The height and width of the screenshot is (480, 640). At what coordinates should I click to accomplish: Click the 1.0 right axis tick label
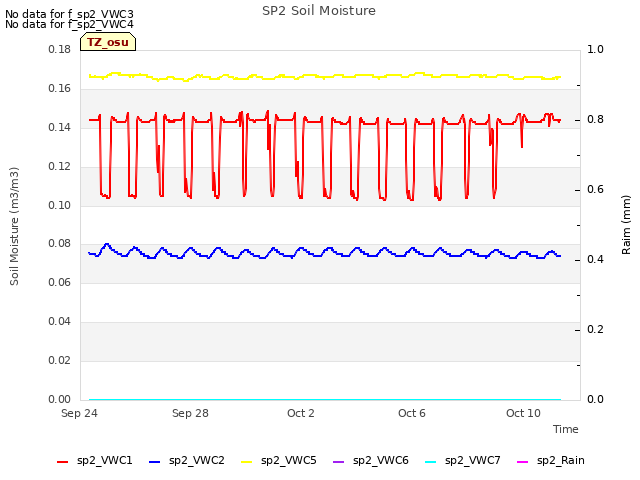[595, 50]
